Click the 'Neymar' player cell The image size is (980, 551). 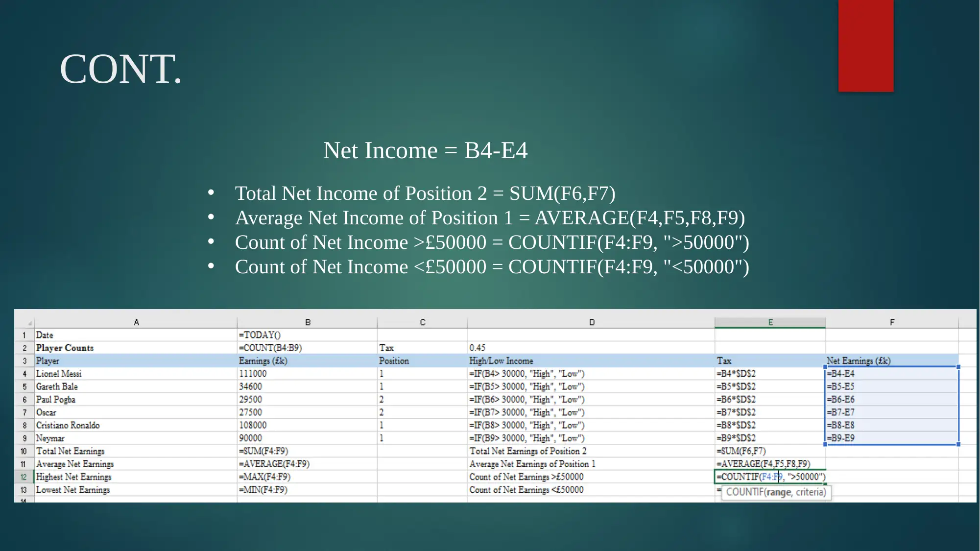tap(136, 438)
